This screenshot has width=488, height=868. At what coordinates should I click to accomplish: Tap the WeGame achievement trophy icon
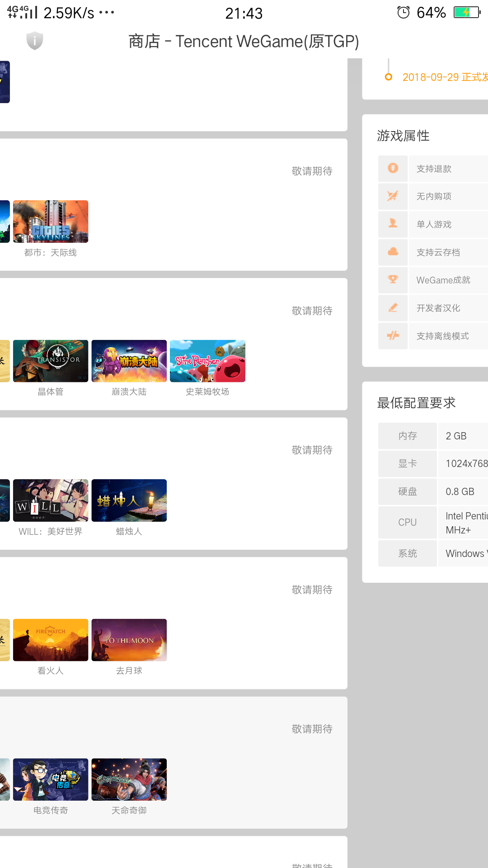pyautogui.click(x=393, y=279)
